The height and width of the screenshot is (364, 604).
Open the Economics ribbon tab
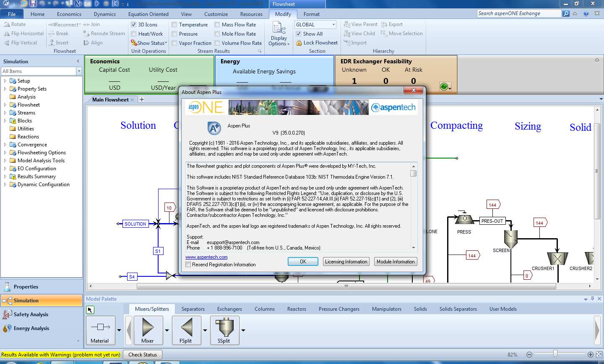pyautogui.click(x=69, y=14)
